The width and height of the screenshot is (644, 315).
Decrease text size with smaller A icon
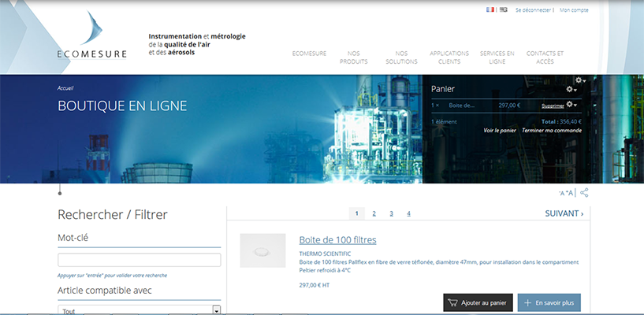pyautogui.click(x=562, y=194)
